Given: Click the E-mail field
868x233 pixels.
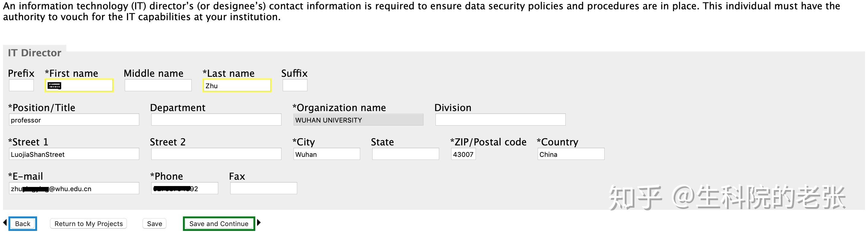Looking at the screenshot, I should click(74, 188).
